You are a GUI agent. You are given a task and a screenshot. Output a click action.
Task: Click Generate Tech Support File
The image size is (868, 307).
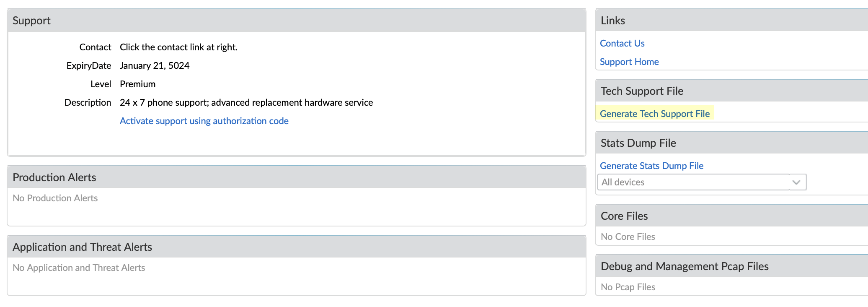[654, 114]
